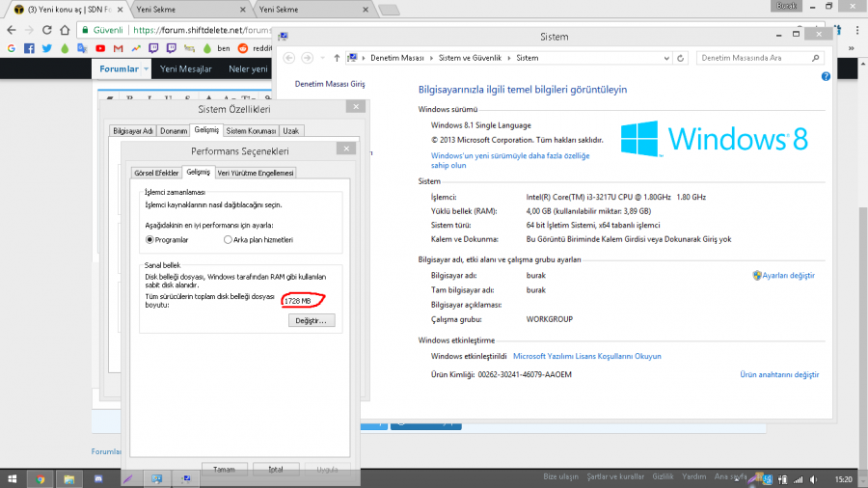
Task: Open the Windows'un yeni sürümüyle link
Action: [x=510, y=160]
